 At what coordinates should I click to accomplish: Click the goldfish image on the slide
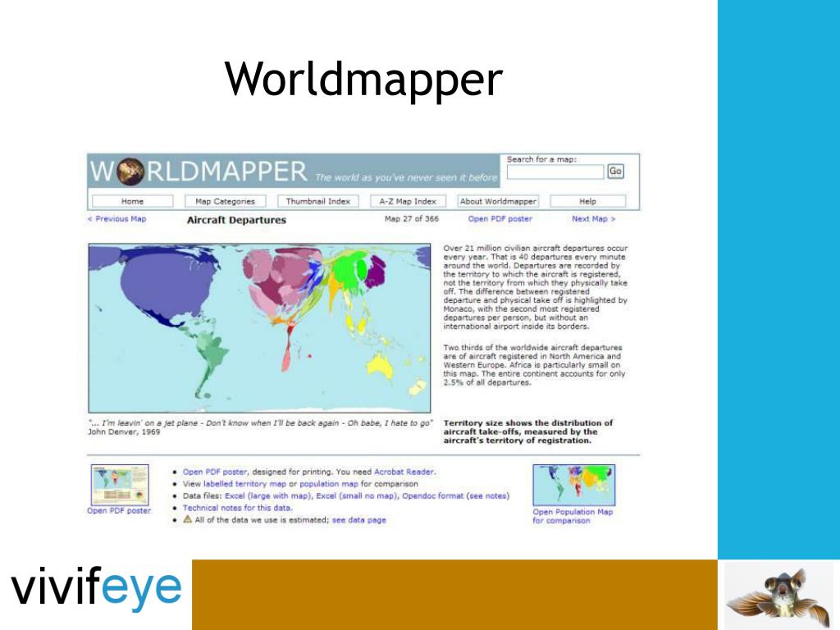779,596
